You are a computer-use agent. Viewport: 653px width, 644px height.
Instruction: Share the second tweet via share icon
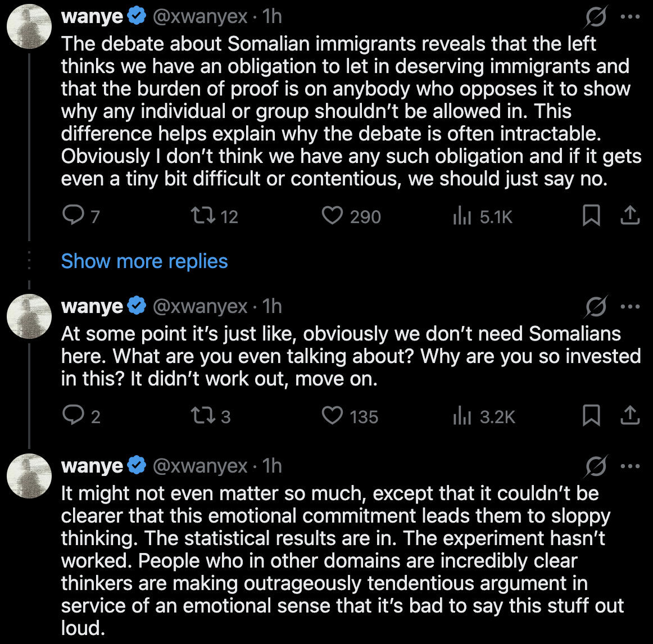pos(630,416)
